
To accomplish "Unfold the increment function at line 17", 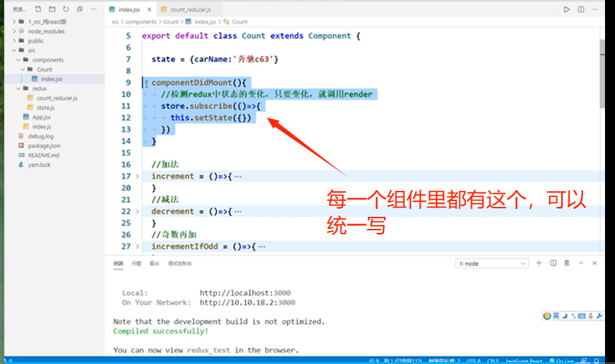I will (x=137, y=176).
